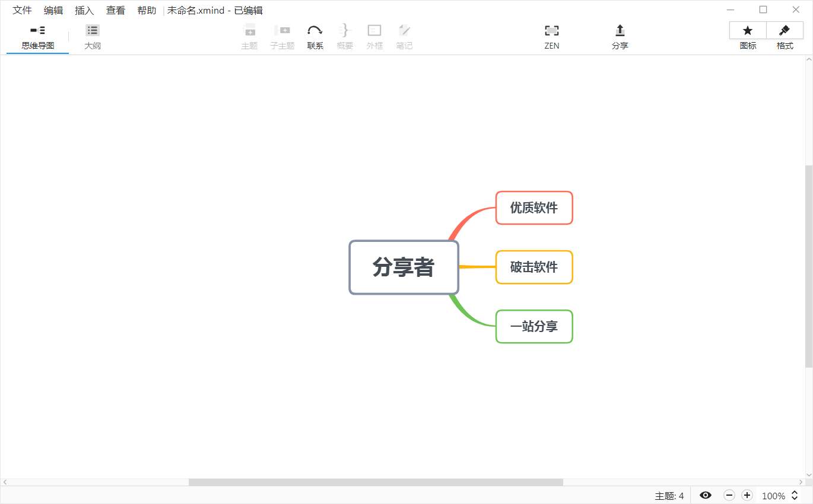Open the share panel via the 分享 icon
Image resolution: width=813 pixels, height=504 pixels.
620,36
